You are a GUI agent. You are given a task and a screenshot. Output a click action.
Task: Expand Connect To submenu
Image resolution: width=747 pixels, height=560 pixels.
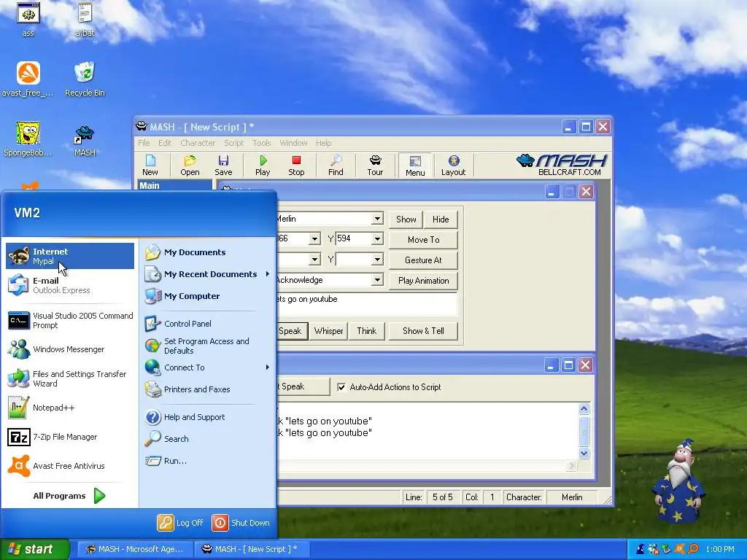pos(208,367)
